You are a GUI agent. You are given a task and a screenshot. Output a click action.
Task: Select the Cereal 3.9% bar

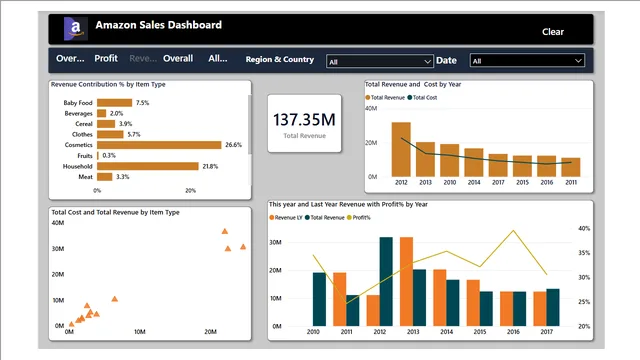point(106,124)
